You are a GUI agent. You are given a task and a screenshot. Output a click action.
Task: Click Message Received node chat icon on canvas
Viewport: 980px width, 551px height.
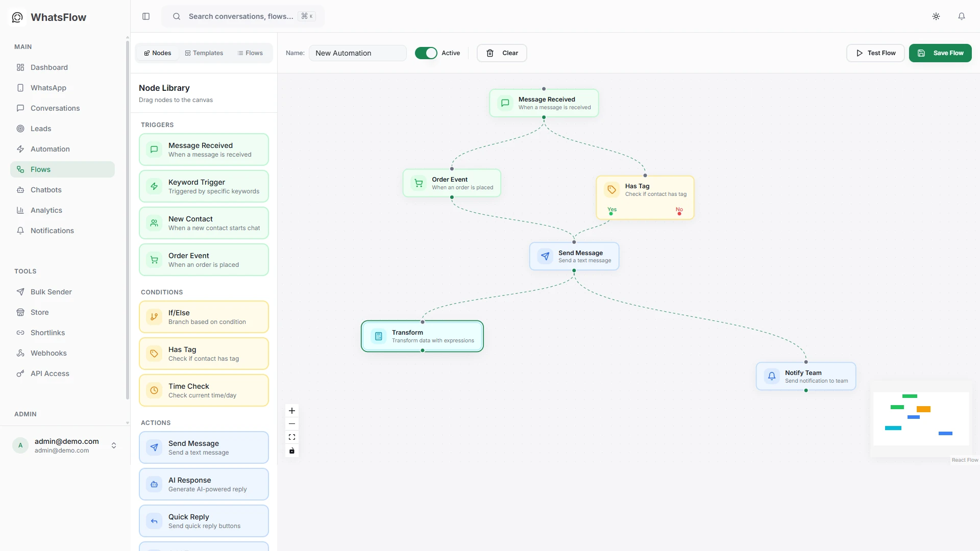[505, 103]
